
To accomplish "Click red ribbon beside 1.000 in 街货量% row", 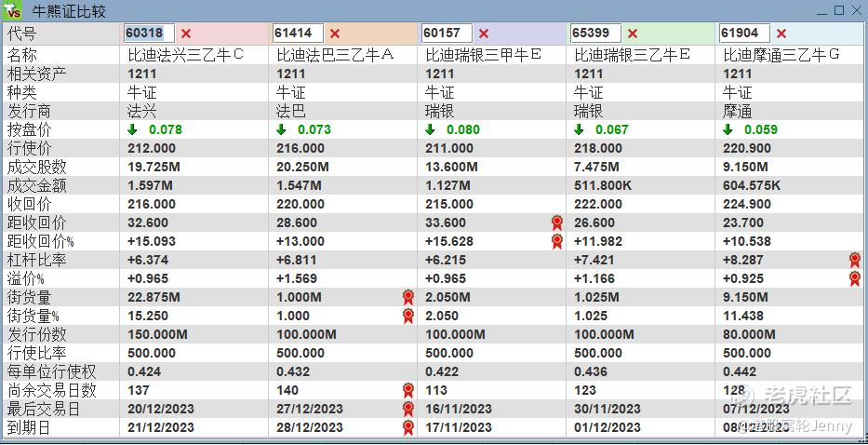I will pyautogui.click(x=408, y=316).
